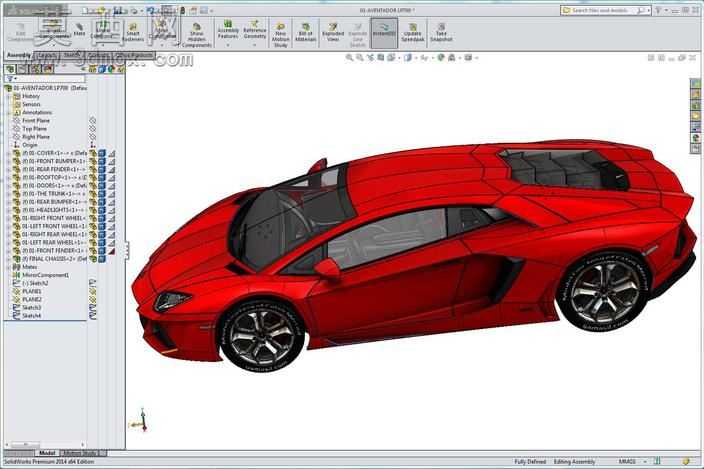Open ConfigurationManager tab icon
The width and height of the screenshot is (704, 469).
[35, 69]
